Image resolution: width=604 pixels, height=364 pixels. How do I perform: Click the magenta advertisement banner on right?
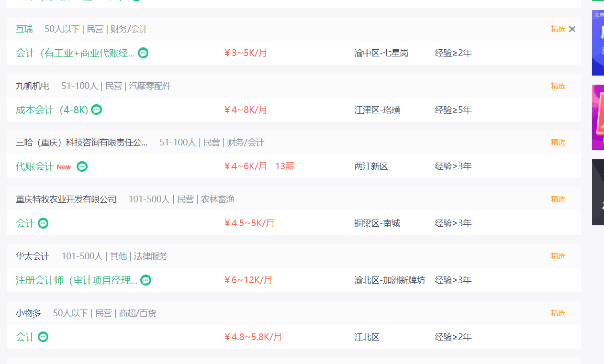[x=598, y=118]
